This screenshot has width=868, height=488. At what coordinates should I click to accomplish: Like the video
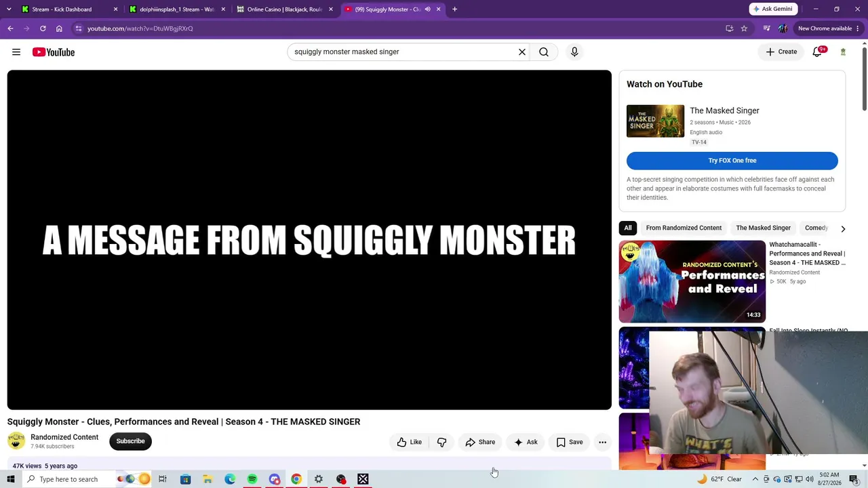click(x=410, y=442)
